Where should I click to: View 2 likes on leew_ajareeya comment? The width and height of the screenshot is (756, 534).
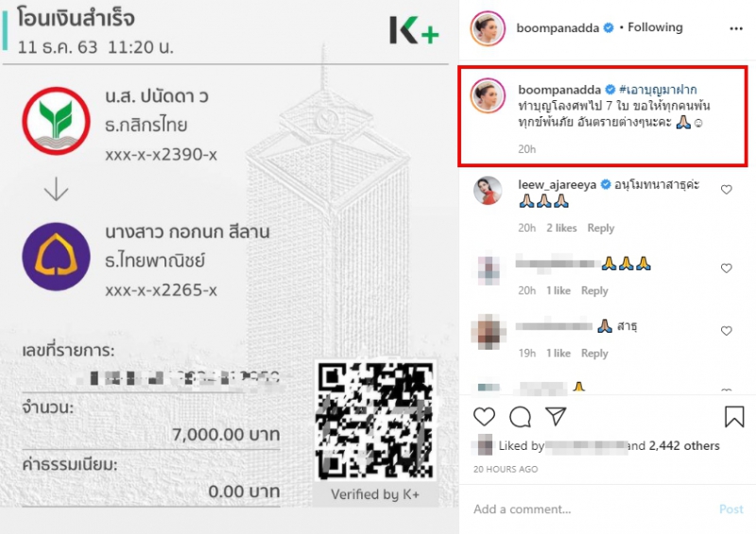click(561, 228)
